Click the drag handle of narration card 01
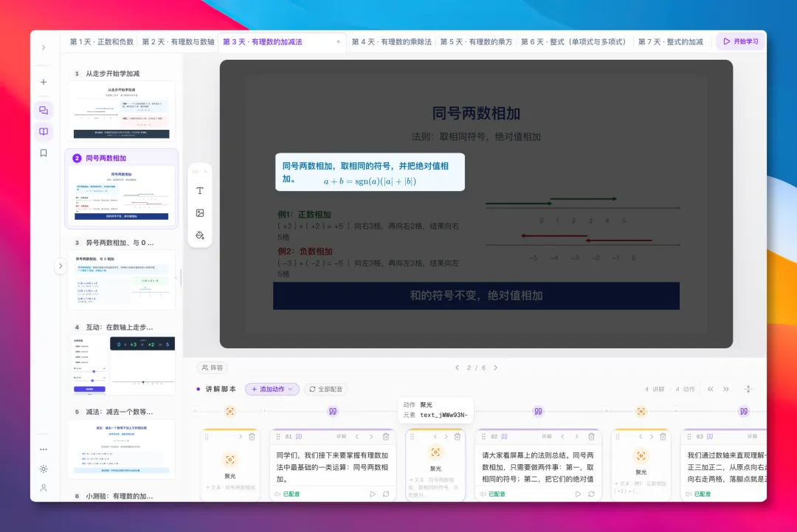The image size is (797, 532). 278,437
